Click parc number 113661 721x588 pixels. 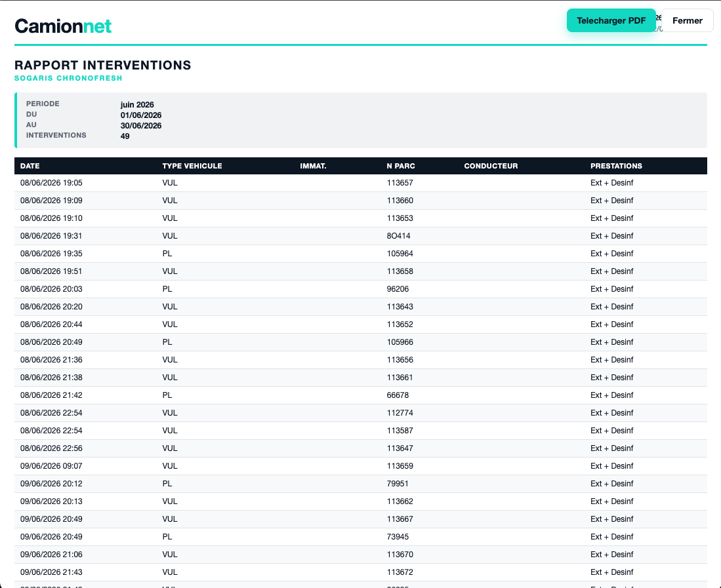[400, 378]
